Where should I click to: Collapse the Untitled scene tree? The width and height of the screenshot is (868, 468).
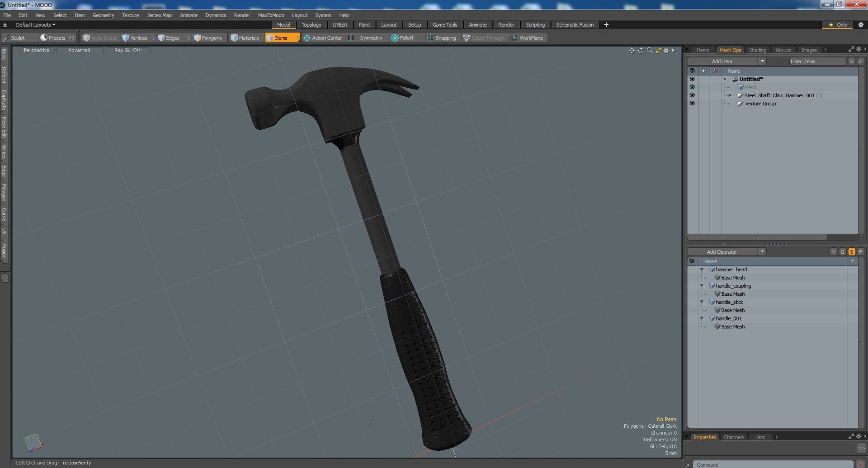click(x=725, y=79)
